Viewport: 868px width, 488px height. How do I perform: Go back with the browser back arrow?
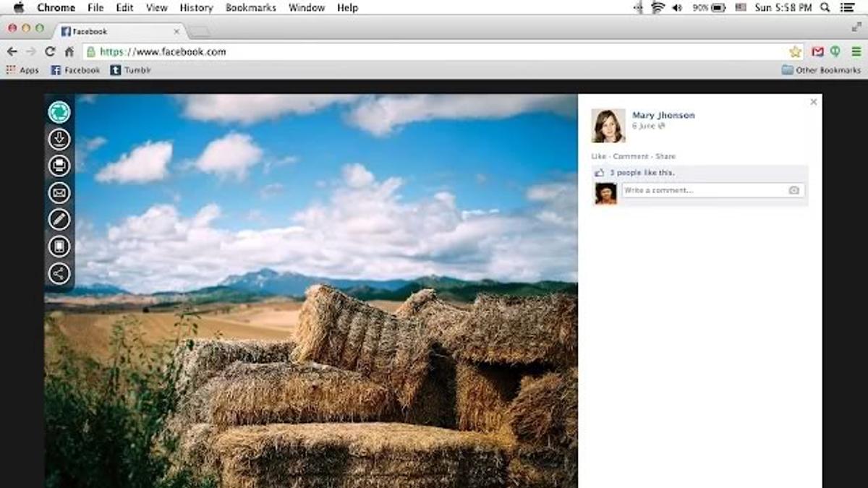12,51
